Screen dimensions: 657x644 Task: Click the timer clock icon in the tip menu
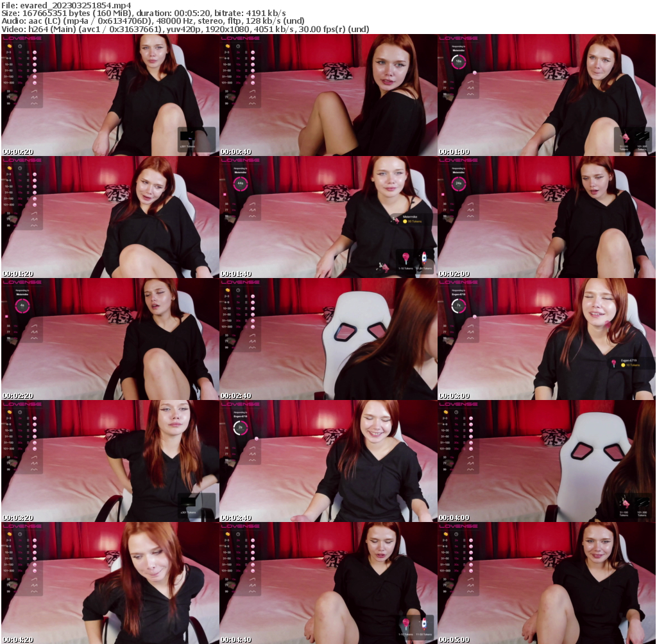20,46
